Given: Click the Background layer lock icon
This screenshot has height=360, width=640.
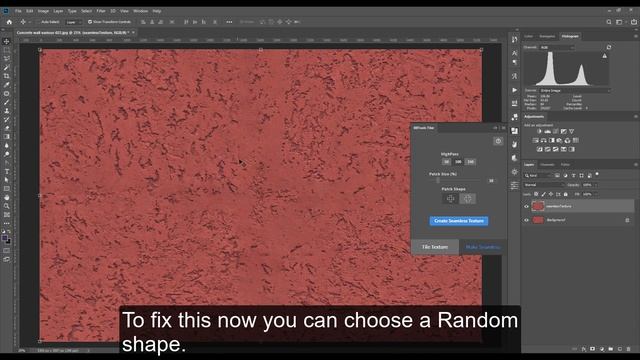Looking at the screenshot, I should pos(627,220).
